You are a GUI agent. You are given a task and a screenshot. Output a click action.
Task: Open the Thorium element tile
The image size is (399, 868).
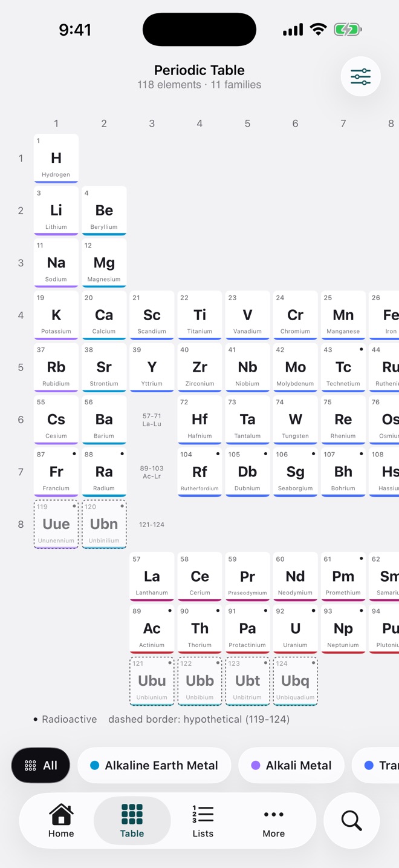tap(199, 629)
